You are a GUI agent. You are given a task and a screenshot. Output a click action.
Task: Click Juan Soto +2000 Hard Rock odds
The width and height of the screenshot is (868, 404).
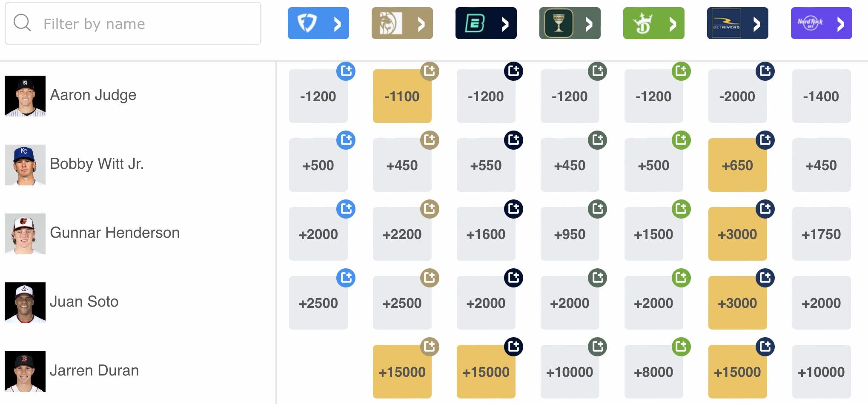(821, 303)
